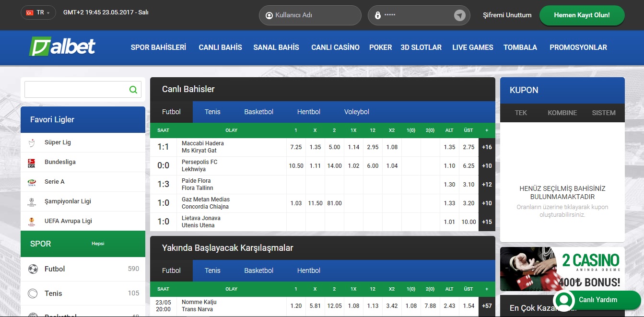
Task: Select draw odds 1.11 for Persepolis FC
Action: 315,166
